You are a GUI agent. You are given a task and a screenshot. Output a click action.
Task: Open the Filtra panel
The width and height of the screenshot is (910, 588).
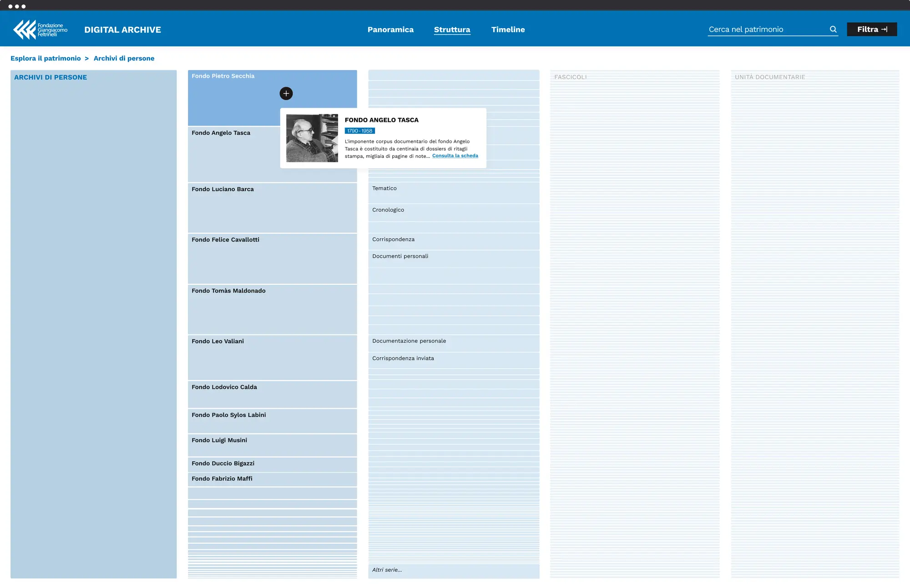coord(871,29)
